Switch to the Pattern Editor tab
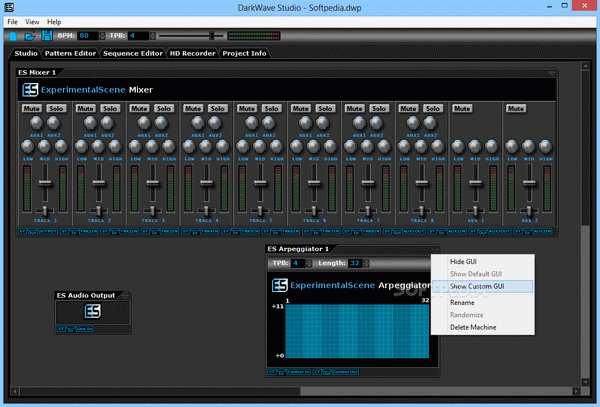600x407 pixels. point(70,54)
